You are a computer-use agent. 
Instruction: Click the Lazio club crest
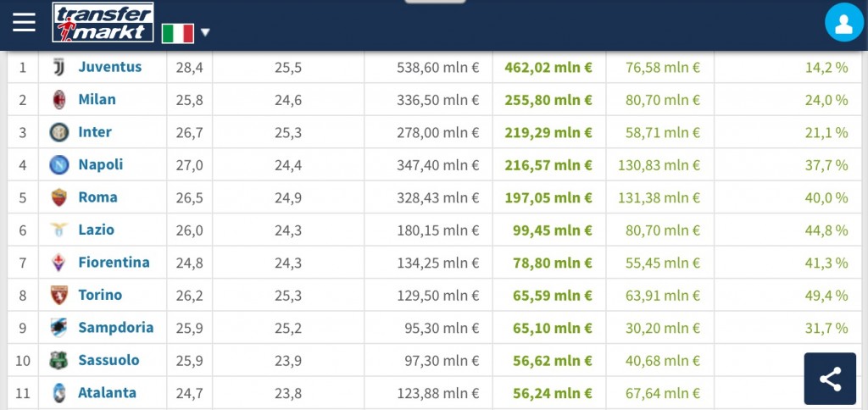59,230
